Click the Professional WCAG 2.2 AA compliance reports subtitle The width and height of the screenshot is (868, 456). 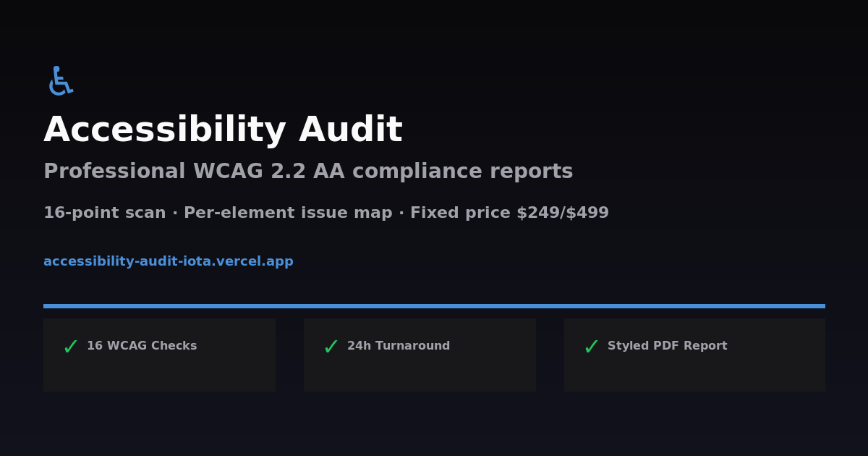[x=308, y=172]
